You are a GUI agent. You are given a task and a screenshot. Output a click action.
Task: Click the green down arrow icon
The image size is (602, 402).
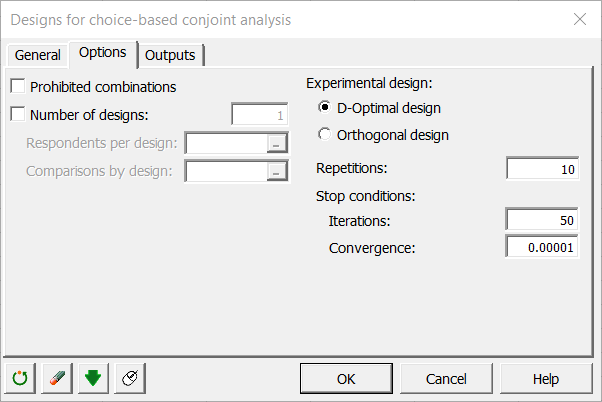93,379
